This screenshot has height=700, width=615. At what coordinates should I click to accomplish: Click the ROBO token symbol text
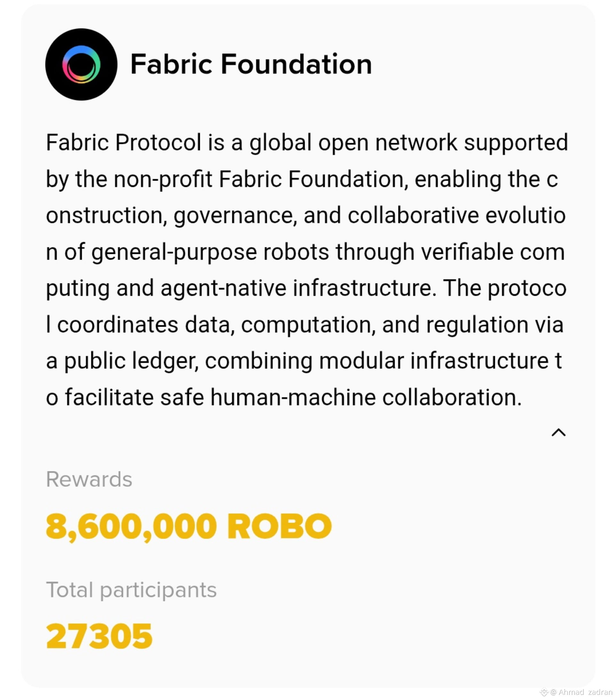(279, 526)
